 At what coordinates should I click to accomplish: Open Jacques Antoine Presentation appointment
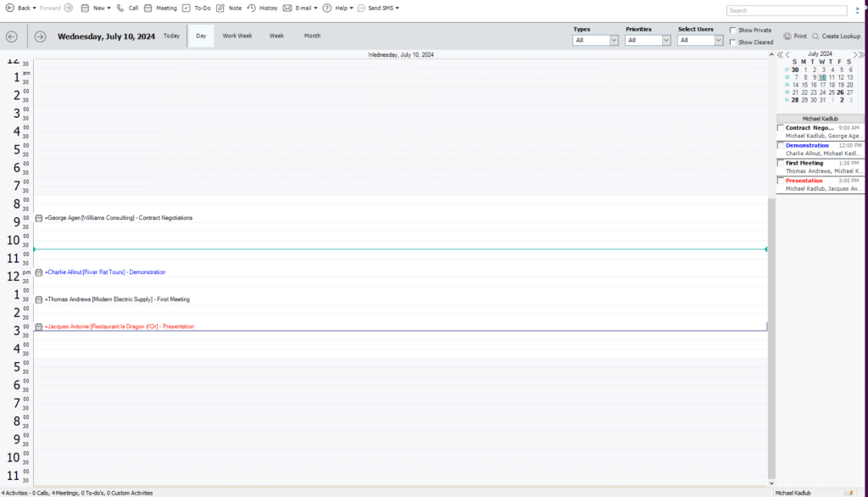[x=120, y=327]
